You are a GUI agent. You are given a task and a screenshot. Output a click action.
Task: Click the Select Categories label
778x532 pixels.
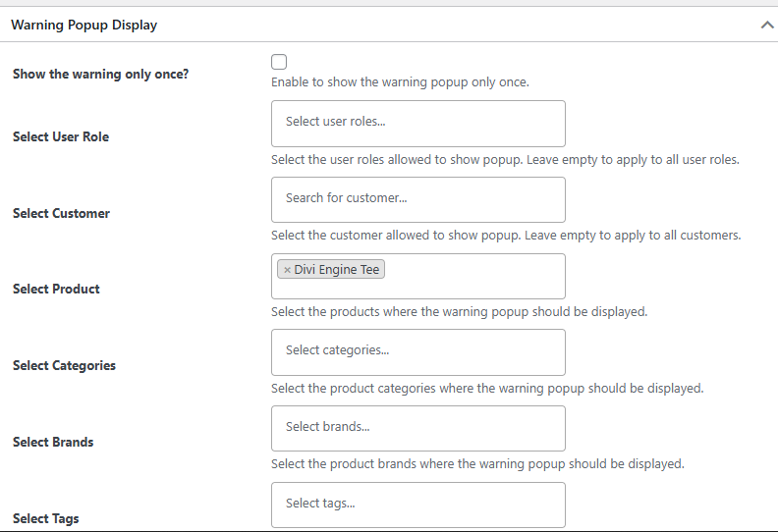click(x=64, y=366)
